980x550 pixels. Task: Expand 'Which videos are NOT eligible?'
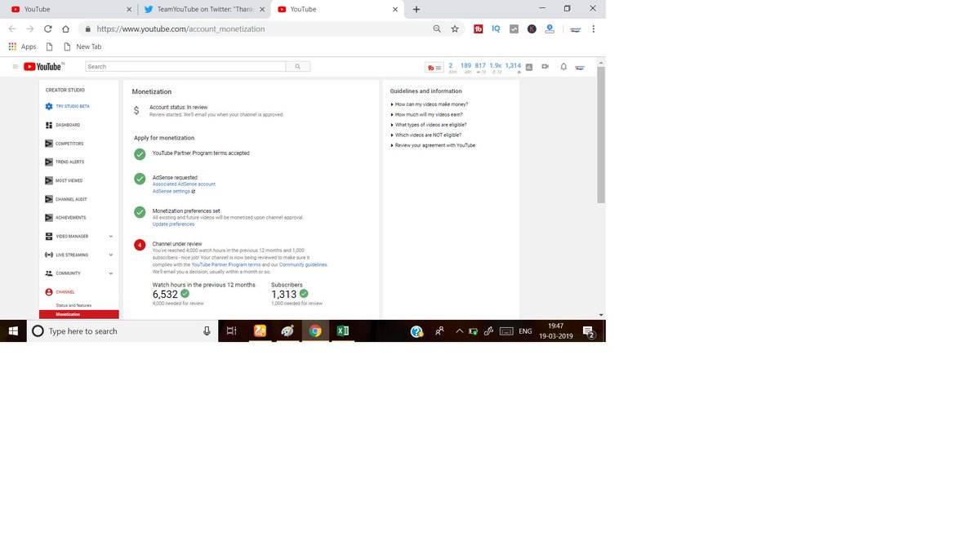[x=425, y=135]
